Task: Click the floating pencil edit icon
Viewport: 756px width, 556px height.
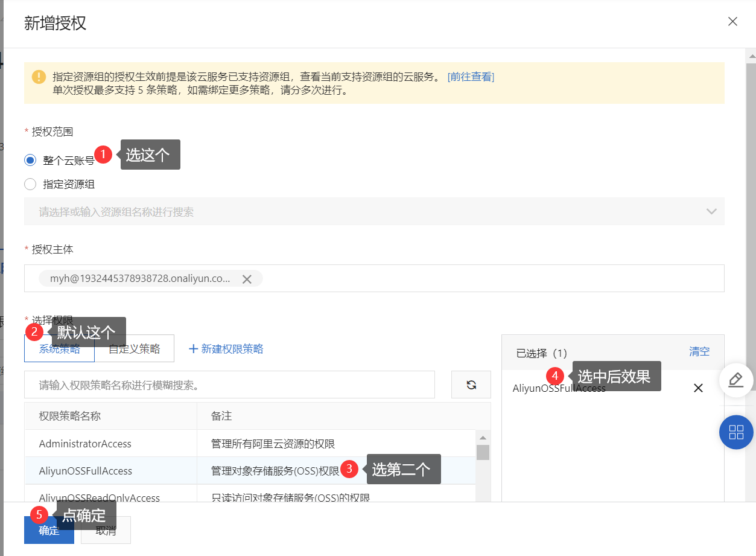Action: [x=735, y=380]
